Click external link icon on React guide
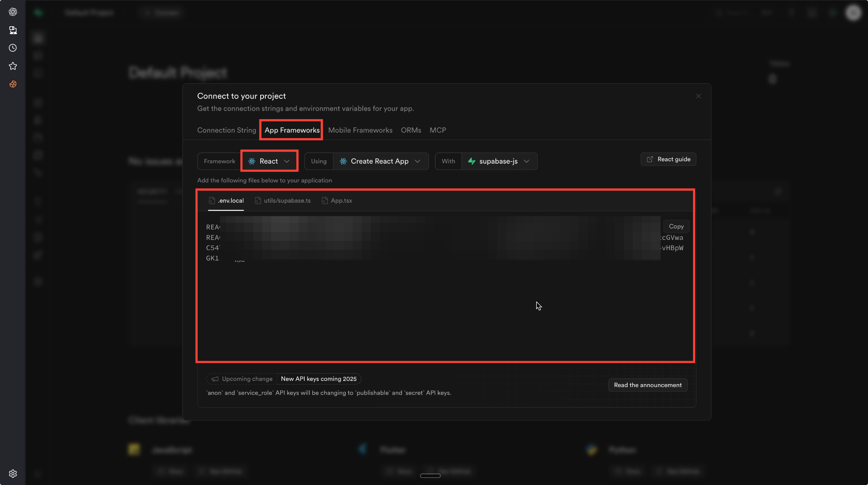The height and width of the screenshot is (485, 868). coord(650,159)
